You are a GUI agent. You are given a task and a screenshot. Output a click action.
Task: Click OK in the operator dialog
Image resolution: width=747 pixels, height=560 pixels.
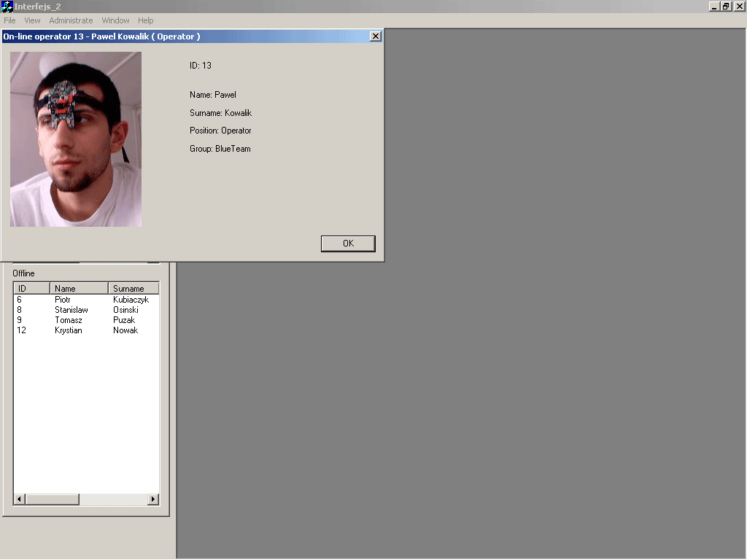tap(348, 244)
